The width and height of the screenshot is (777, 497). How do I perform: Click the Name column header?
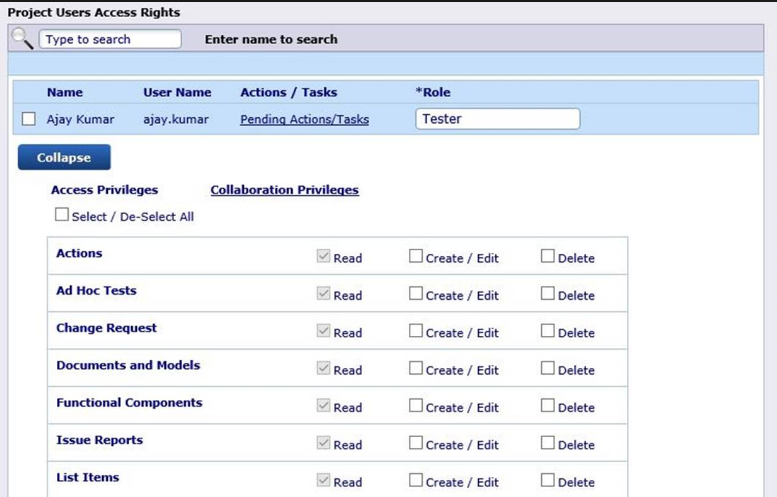coord(64,92)
